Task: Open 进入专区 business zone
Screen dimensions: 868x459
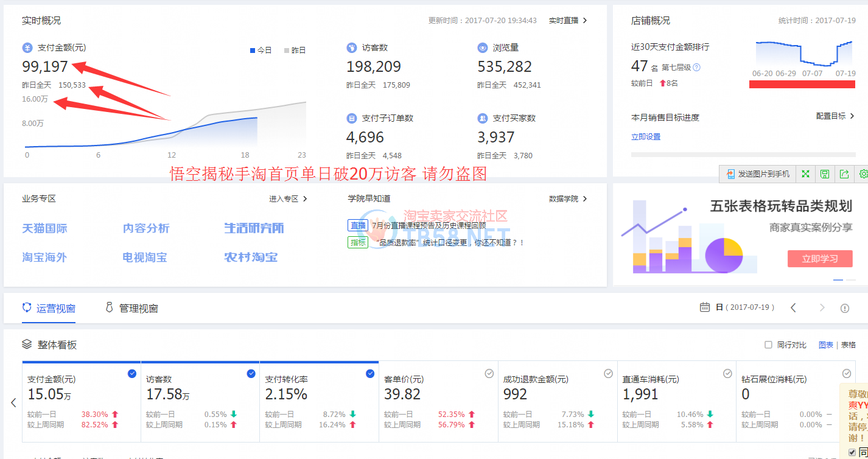Action: click(x=288, y=199)
